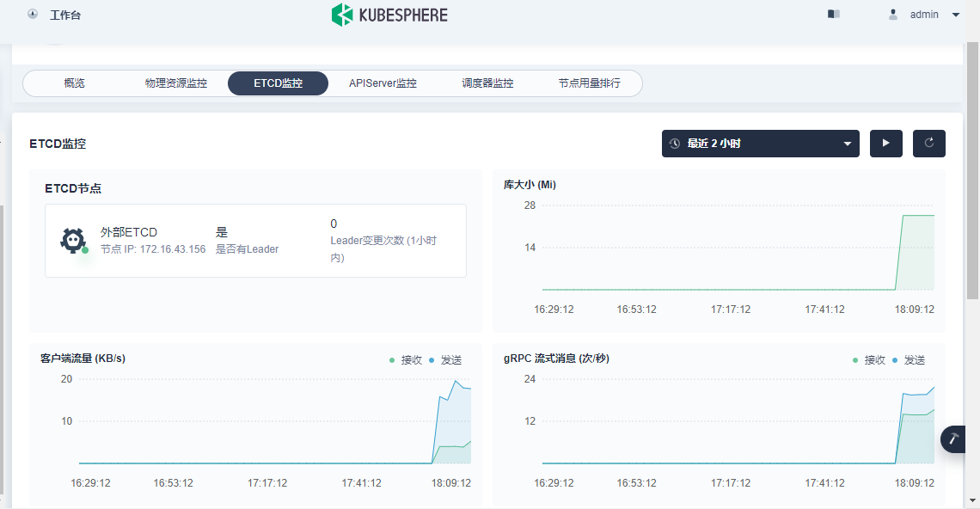
Task: Switch to the 物理资源监控 tab
Action: (x=176, y=83)
